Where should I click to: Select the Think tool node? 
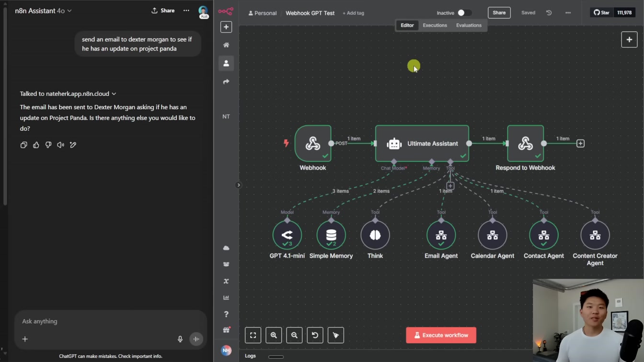click(375, 235)
